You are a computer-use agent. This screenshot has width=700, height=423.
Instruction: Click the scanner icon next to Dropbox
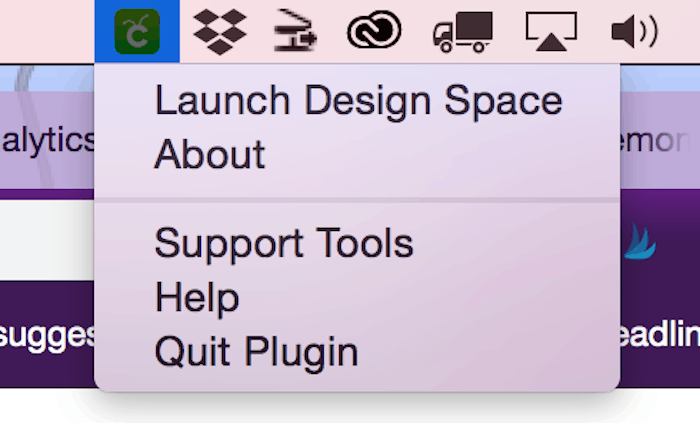pyautogui.click(x=295, y=31)
